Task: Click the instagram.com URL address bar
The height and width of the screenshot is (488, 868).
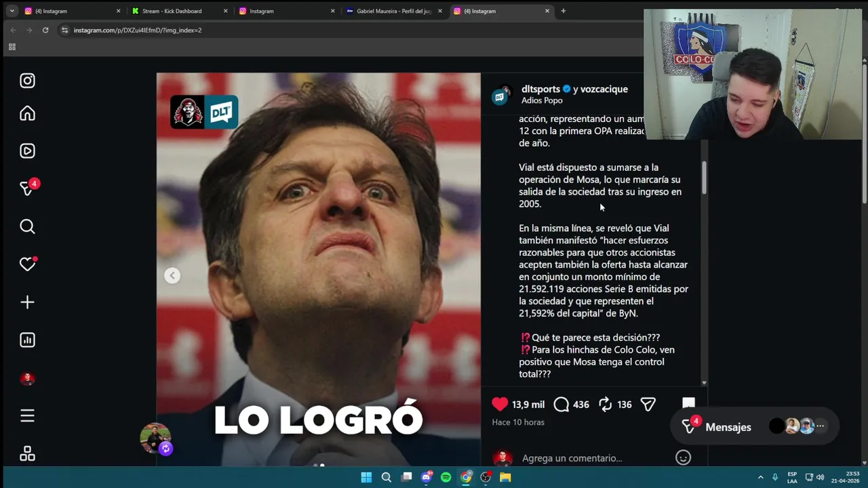Action: 138,30
